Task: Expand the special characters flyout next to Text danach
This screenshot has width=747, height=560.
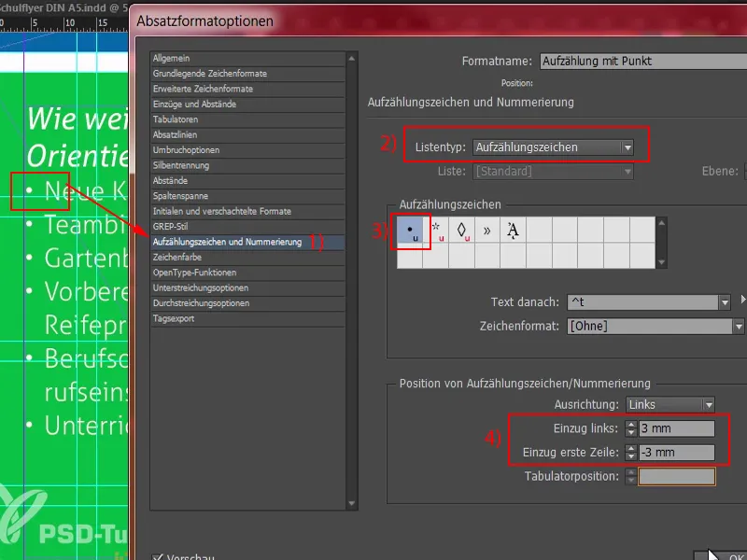Action: (x=743, y=300)
